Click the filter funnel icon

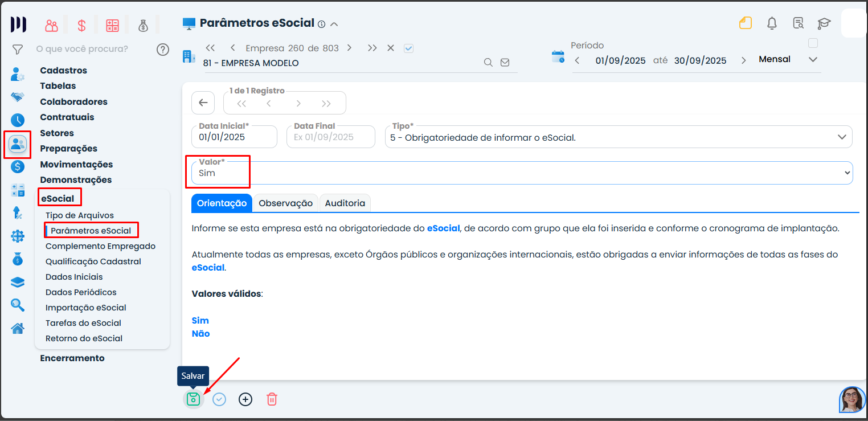coord(18,50)
